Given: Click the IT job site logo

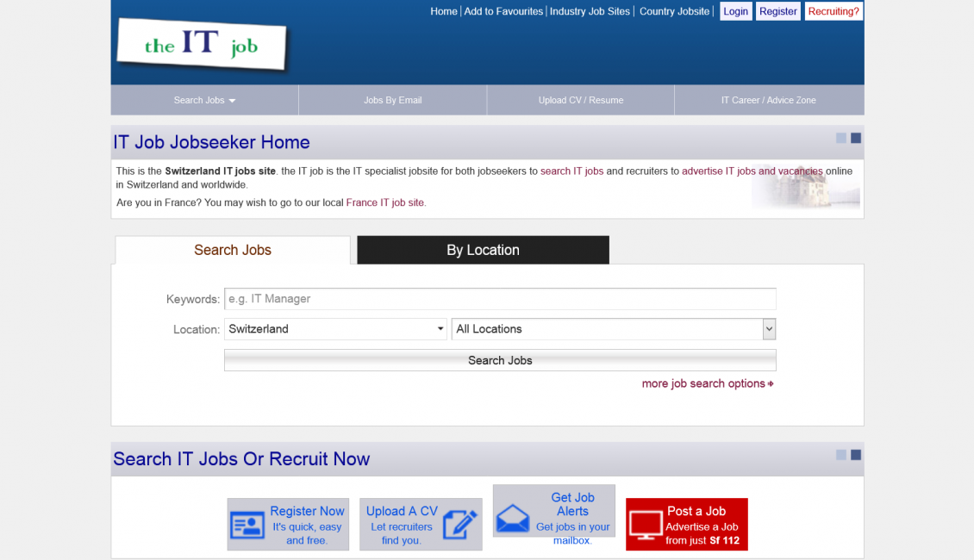Looking at the screenshot, I should tap(201, 45).
